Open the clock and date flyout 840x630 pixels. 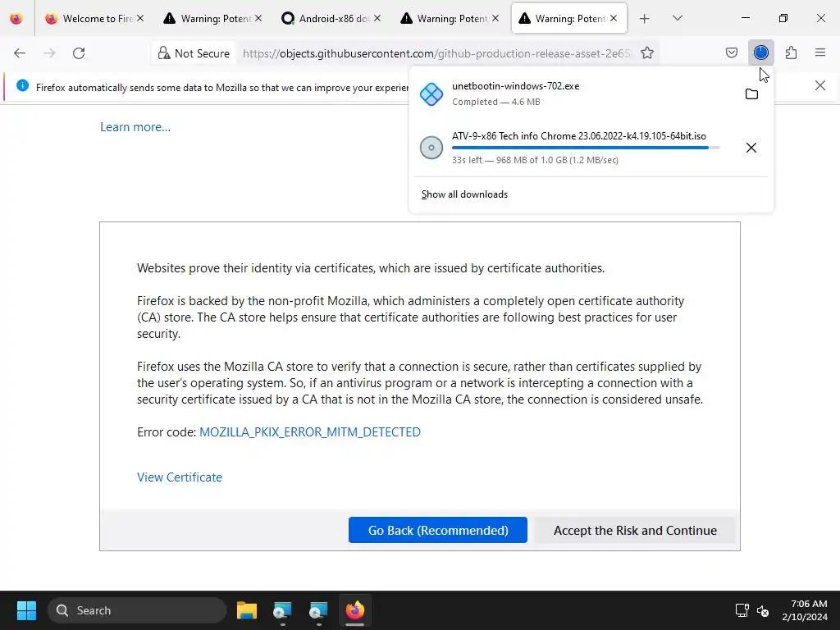coord(805,610)
